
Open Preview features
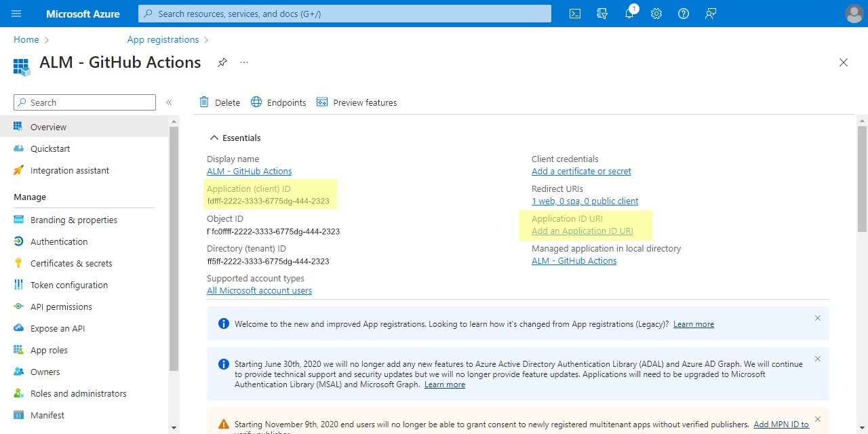pyautogui.click(x=357, y=102)
